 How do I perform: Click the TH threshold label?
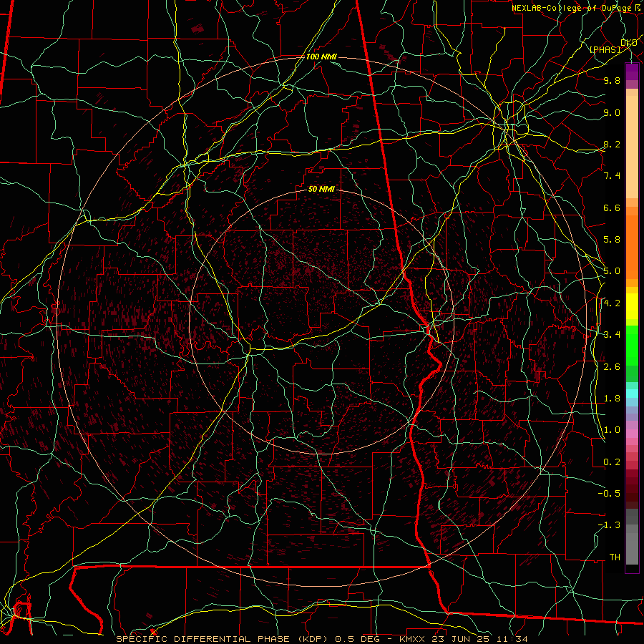coord(615,557)
